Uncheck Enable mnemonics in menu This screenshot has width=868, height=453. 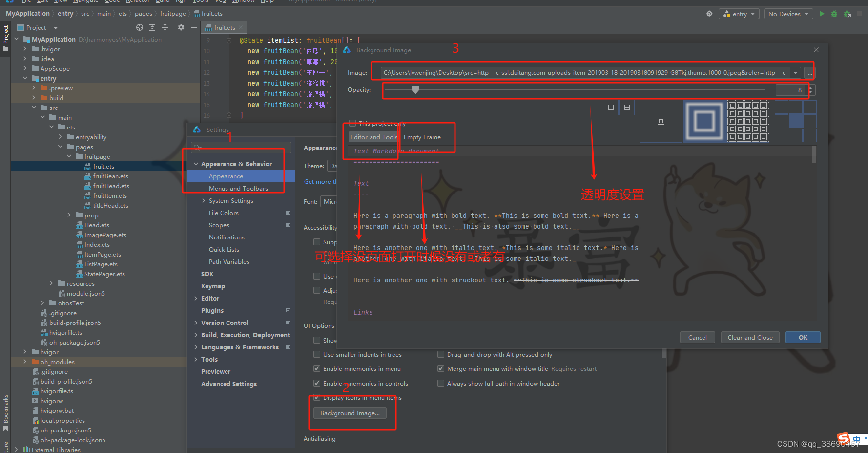pos(317,368)
